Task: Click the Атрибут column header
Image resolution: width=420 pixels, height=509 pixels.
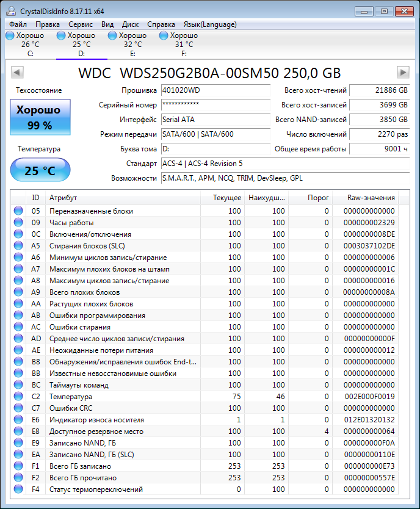Action: pos(63,198)
